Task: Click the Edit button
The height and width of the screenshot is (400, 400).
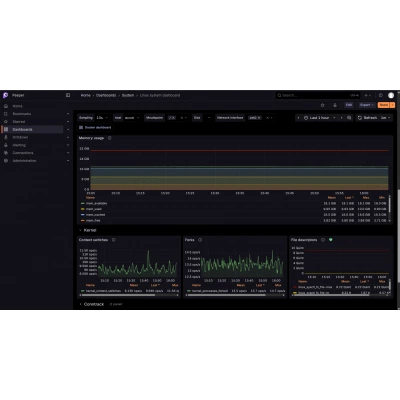Action: click(x=349, y=105)
